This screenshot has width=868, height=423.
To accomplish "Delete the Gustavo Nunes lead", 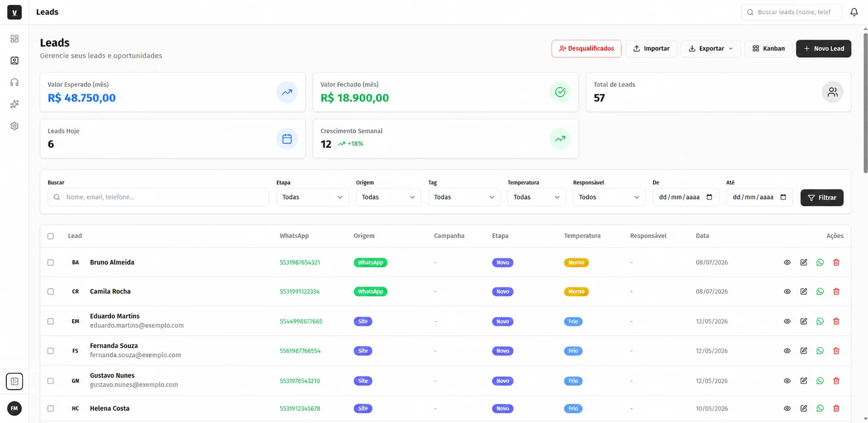I will tap(836, 381).
